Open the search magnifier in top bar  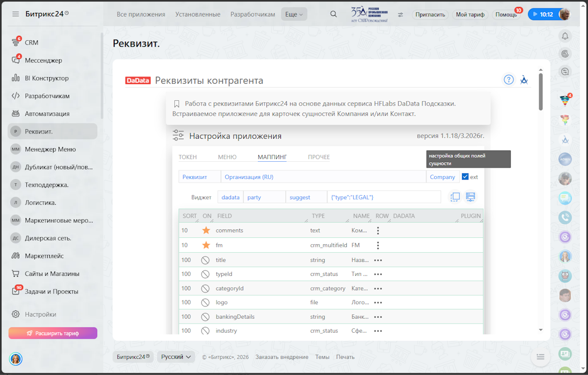tap(333, 14)
